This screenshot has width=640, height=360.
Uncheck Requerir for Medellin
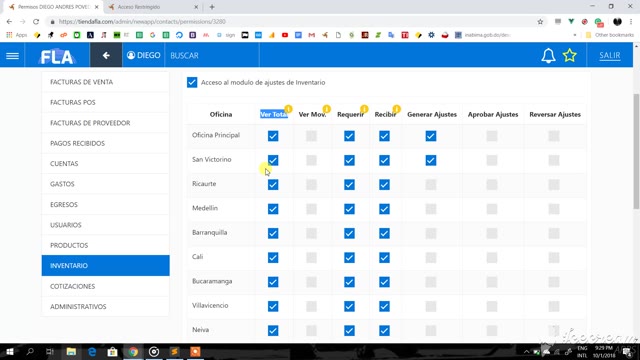349,209
